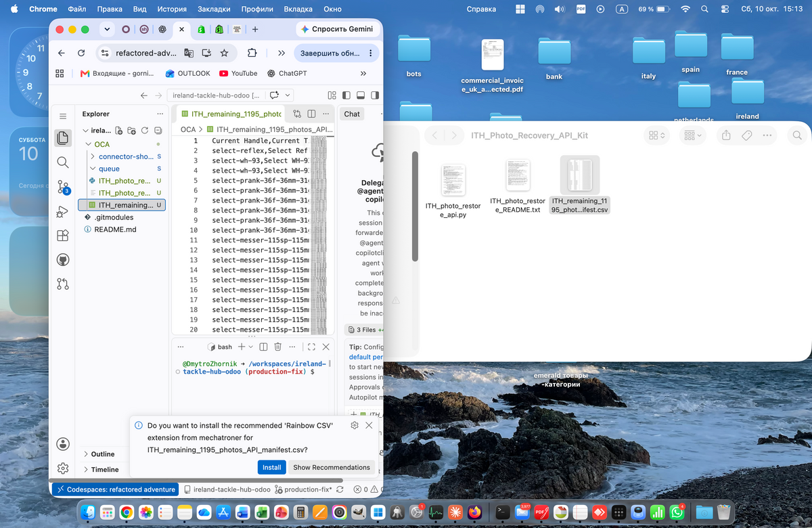Open the Закладки menu in the menu bar
812x528 pixels.
(215, 9)
